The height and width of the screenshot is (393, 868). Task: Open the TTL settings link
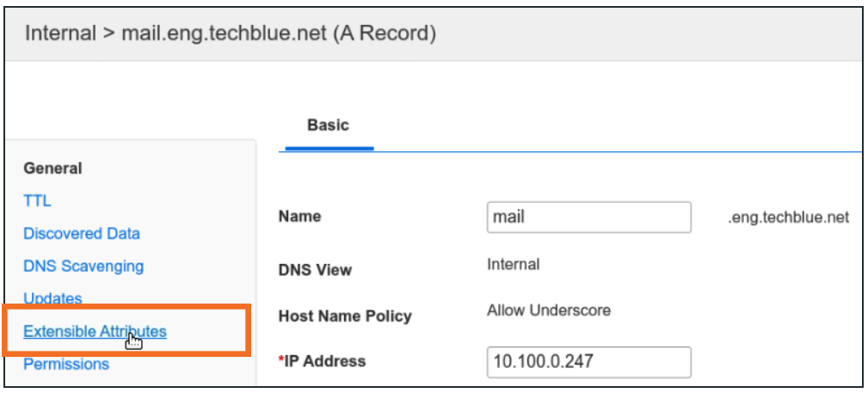click(37, 201)
